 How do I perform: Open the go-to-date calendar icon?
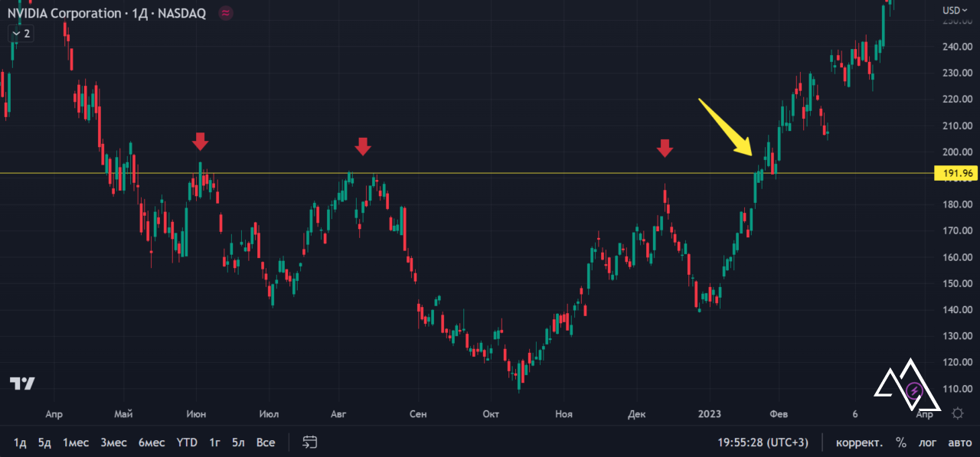[310, 442]
